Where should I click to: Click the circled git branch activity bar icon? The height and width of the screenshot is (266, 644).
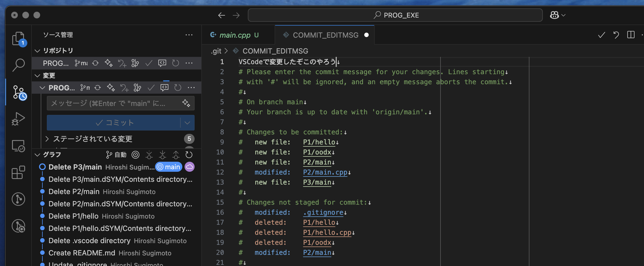coord(19,199)
